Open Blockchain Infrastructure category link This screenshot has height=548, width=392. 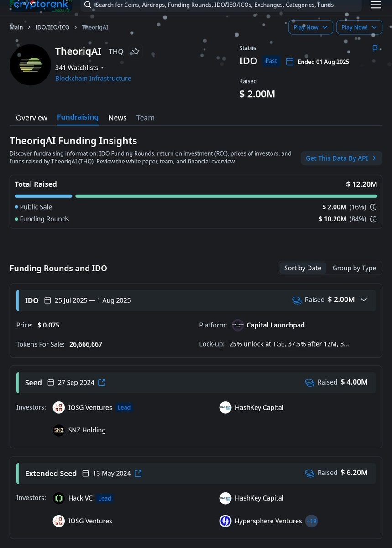click(93, 79)
